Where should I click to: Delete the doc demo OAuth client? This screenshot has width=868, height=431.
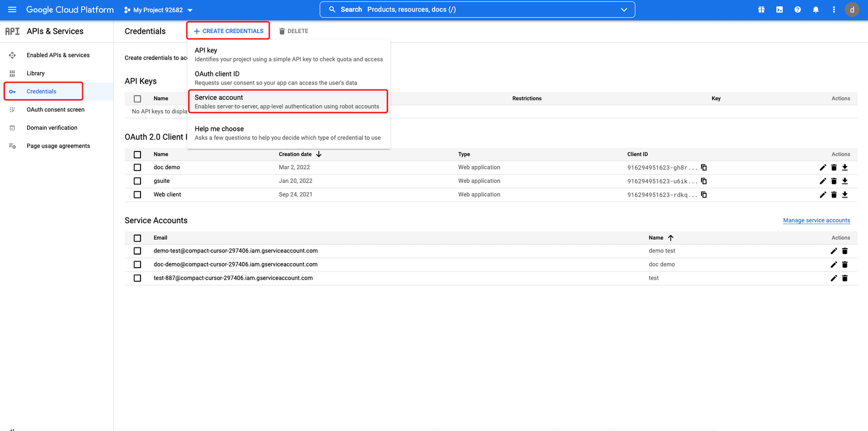[x=834, y=167]
